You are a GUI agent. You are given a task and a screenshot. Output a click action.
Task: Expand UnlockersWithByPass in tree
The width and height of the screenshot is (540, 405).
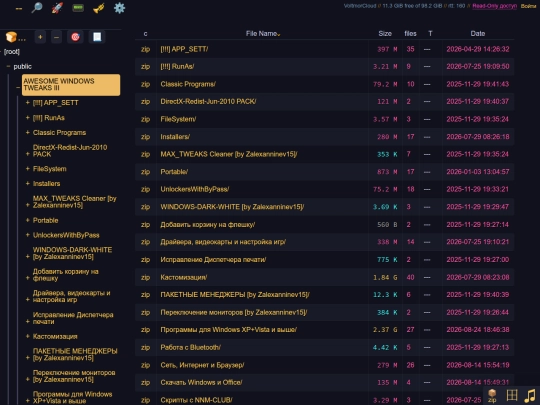pos(28,235)
